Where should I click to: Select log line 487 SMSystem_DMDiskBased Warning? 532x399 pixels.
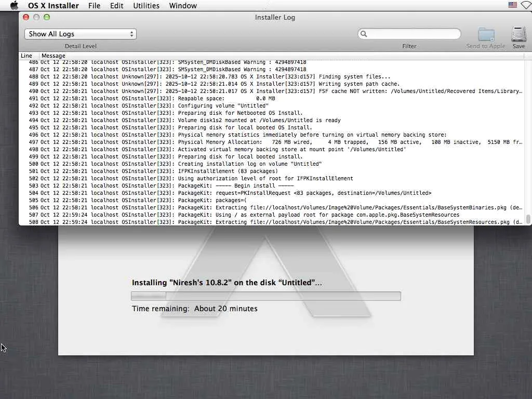(271, 70)
